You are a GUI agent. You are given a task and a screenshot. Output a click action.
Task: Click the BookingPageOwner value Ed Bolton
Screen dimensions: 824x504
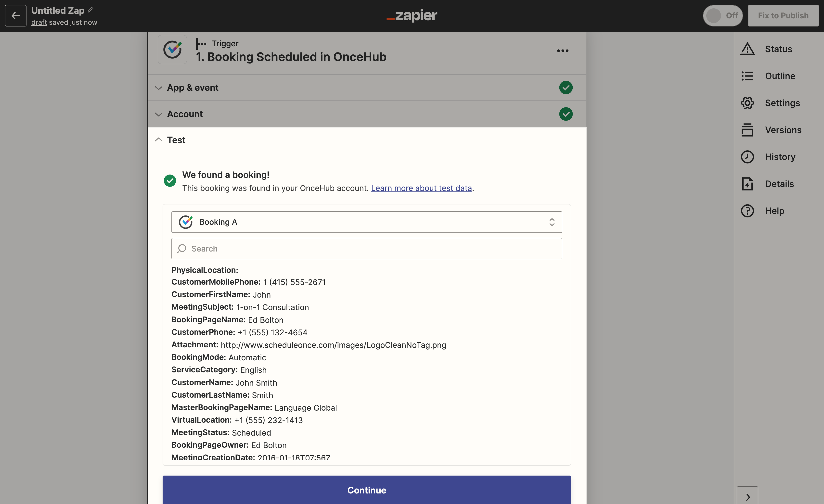click(x=269, y=445)
